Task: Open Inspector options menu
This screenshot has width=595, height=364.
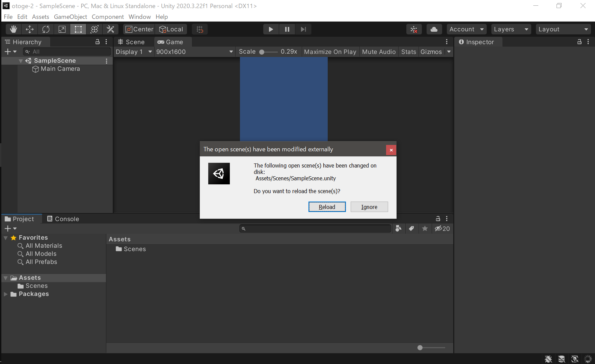Action: pos(588,42)
